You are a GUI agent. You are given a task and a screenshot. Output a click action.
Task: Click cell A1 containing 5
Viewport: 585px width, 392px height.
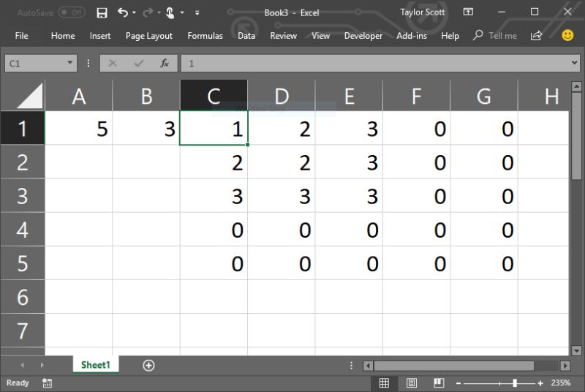[79, 128]
